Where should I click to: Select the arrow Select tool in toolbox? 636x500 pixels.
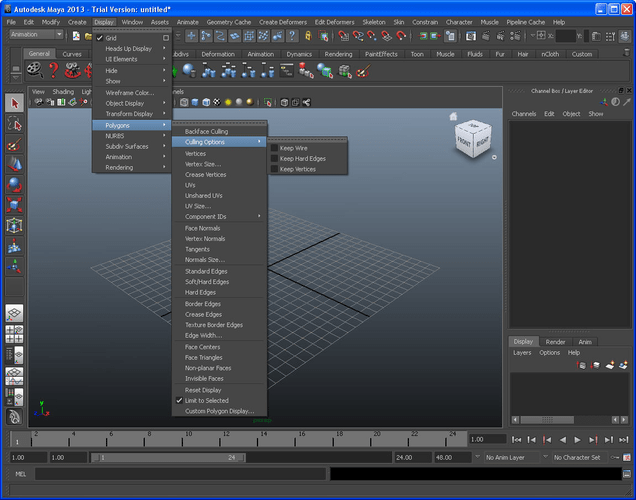click(x=15, y=103)
